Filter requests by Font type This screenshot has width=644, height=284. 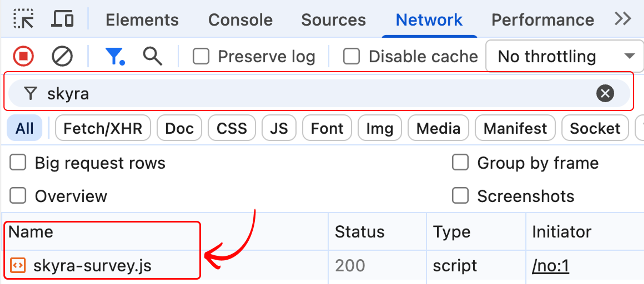[x=327, y=128]
